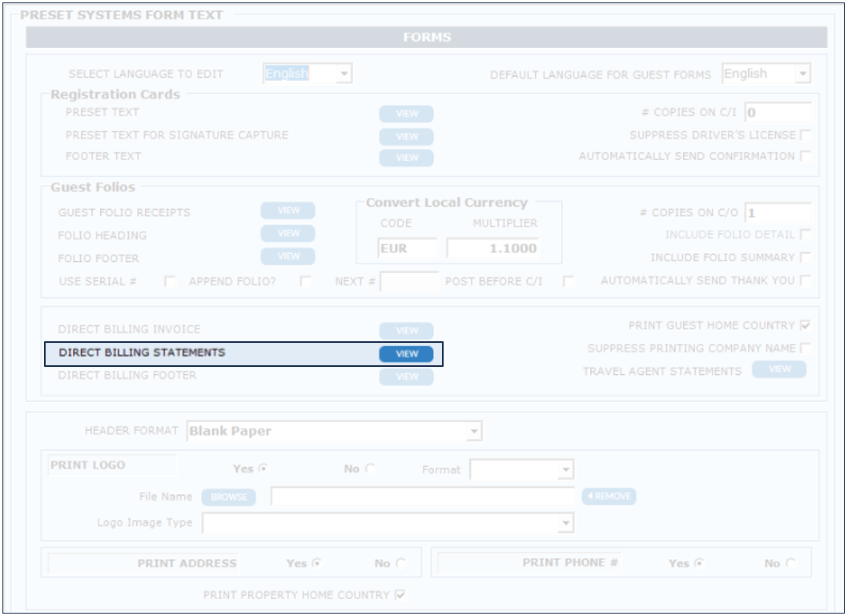848x616 pixels.
Task: Open VIEW for Travel Agent Statements
Action: [779, 369]
